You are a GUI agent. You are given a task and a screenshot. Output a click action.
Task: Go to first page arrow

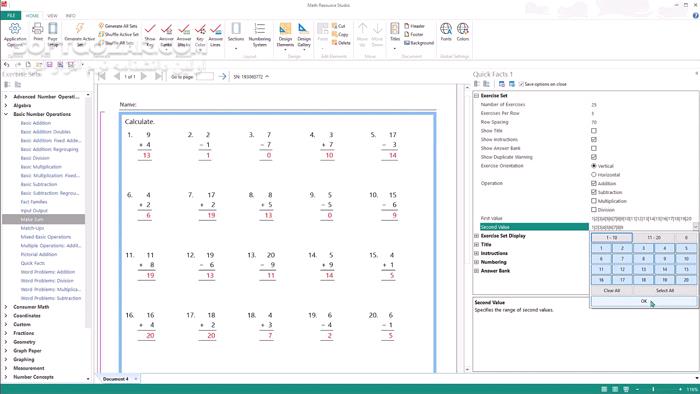pyautogui.click(x=102, y=76)
